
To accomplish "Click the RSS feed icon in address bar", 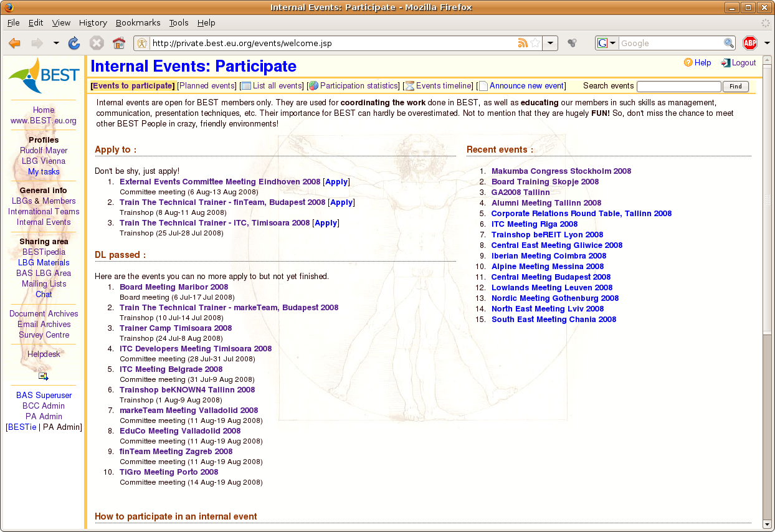I will coord(523,43).
